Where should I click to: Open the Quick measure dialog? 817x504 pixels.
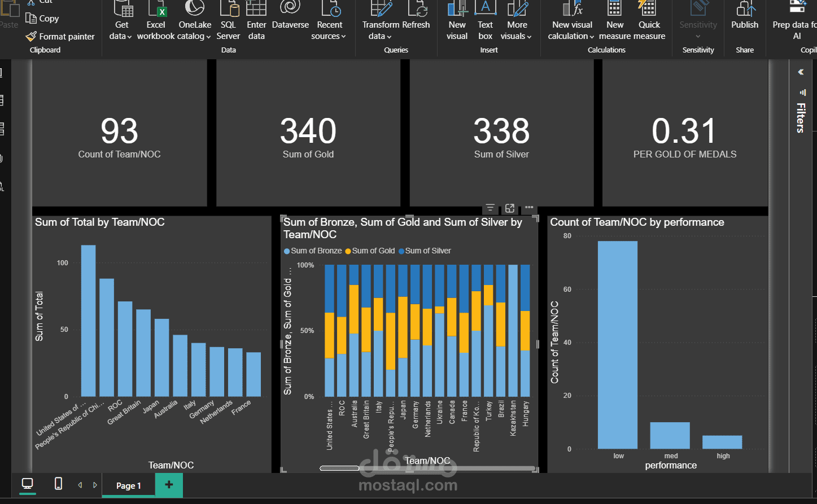click(649, 20)
